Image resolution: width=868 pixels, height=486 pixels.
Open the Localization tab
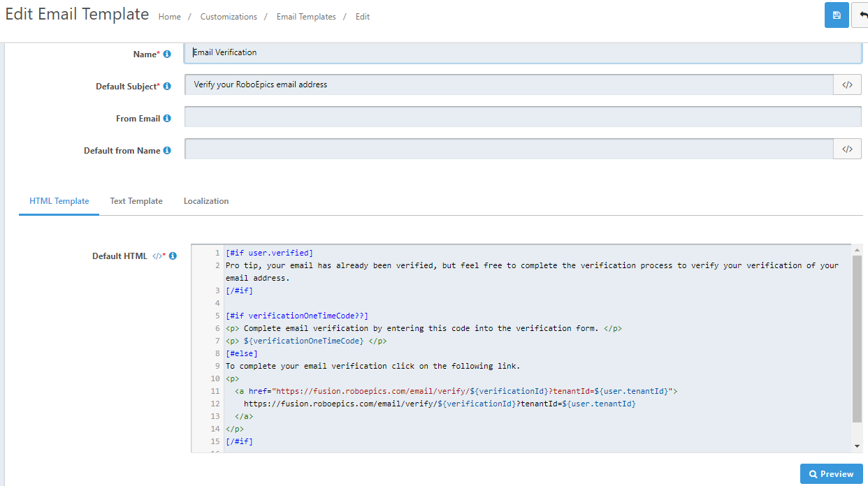(x=206, y=201)
